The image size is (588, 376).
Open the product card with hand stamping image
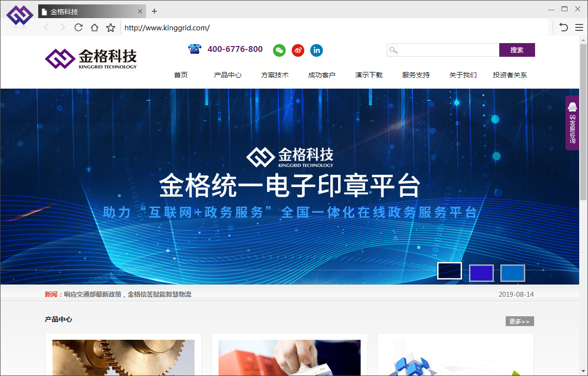(290, 355)
